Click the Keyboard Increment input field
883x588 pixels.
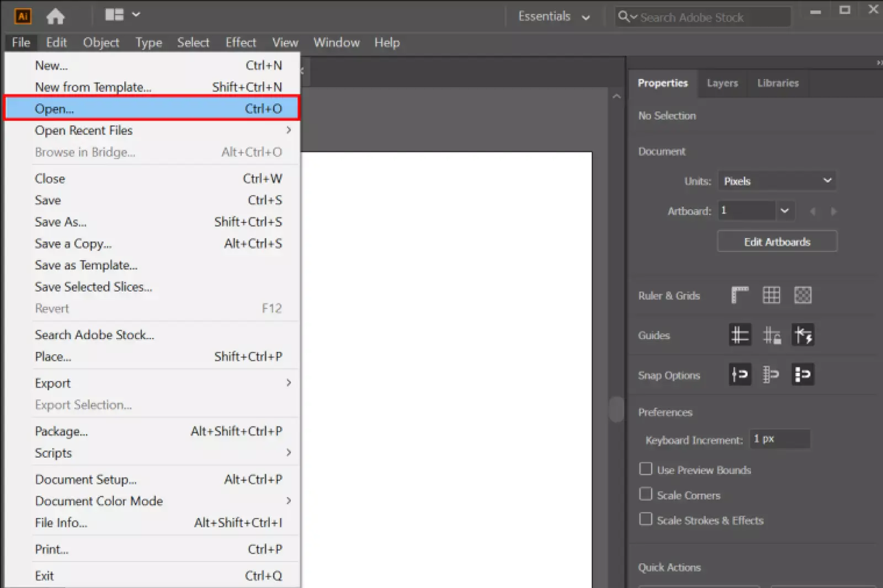pyautogui.click(x=780, y=439)
